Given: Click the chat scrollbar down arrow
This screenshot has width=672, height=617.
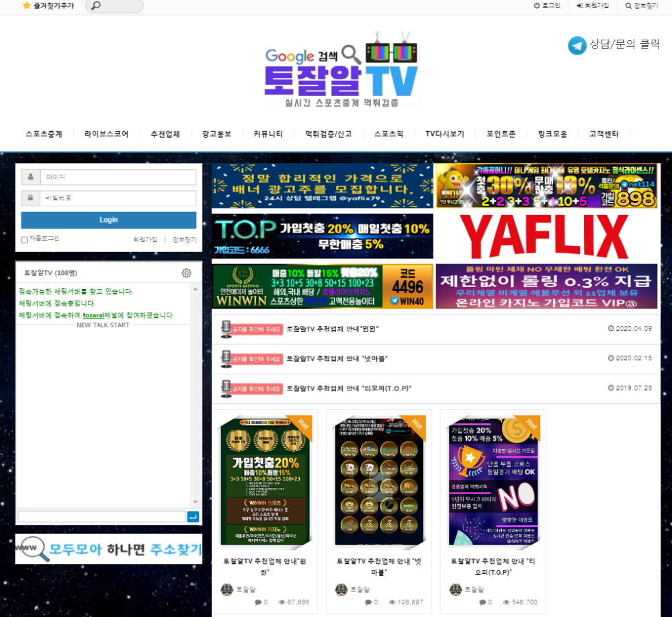Looking at the screenshot, I should point(196,501).
